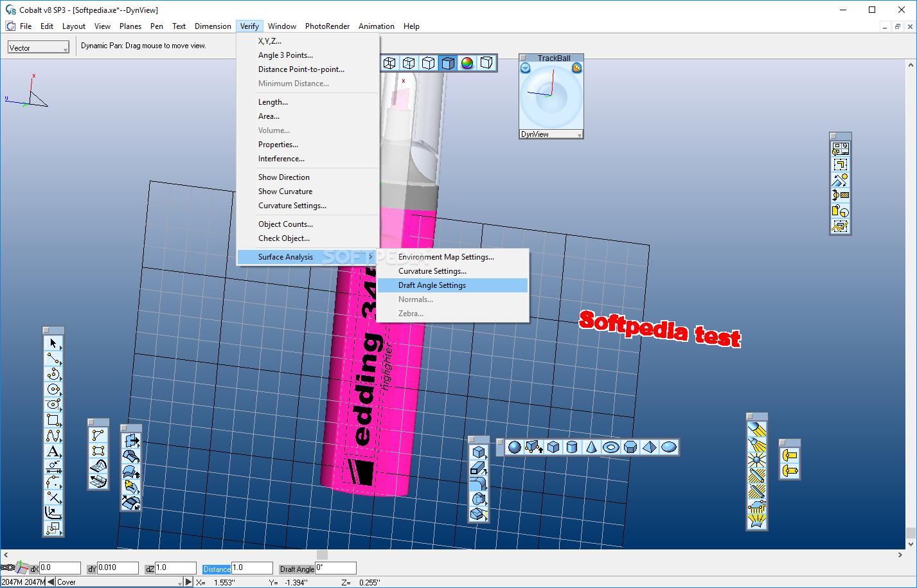Open the DynView view dropdown in TrackBall

(551, 134)
